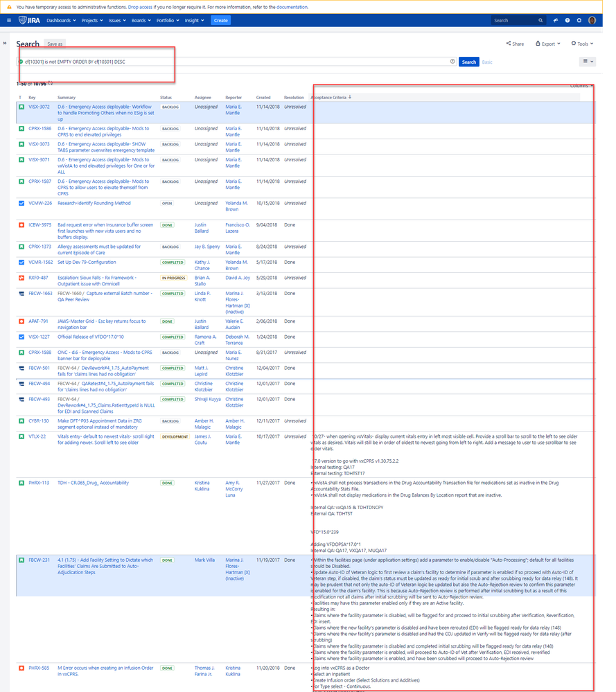Open the help question mark icon
Screen dimensions: 616x692
click(x=567, y=20)
